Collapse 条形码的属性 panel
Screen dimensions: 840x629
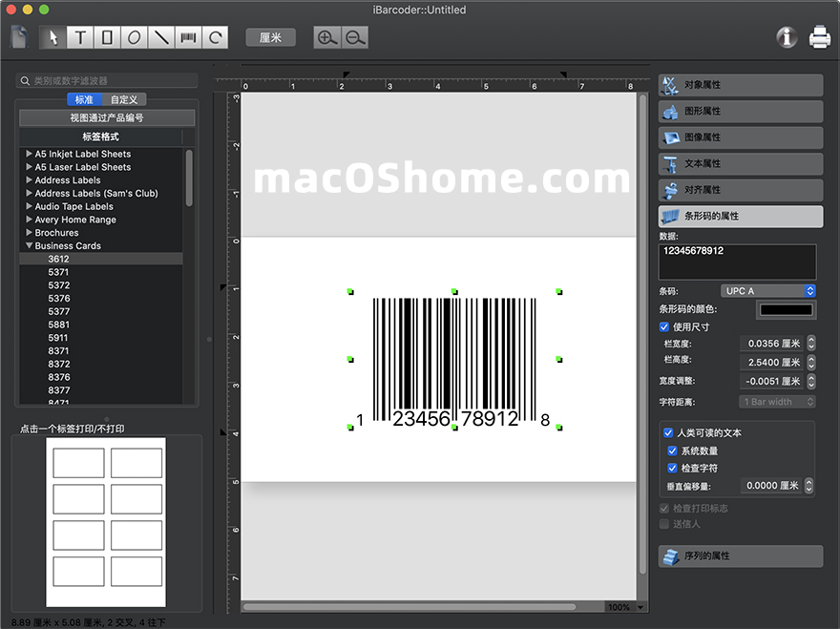tap(741, 217)
